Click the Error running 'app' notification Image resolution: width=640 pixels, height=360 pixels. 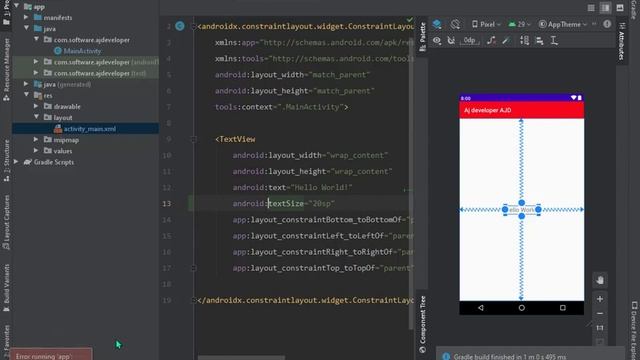pyautogui.click(x=51, y=354)
